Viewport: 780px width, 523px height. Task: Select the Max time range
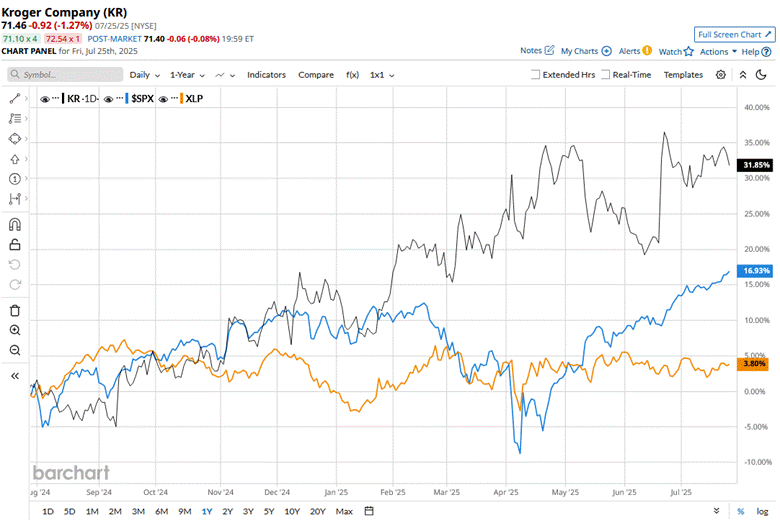344,511
